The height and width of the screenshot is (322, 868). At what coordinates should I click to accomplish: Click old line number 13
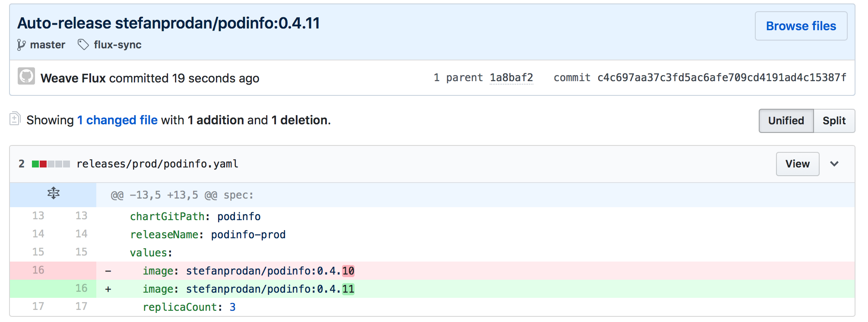[x=38, y=216]
